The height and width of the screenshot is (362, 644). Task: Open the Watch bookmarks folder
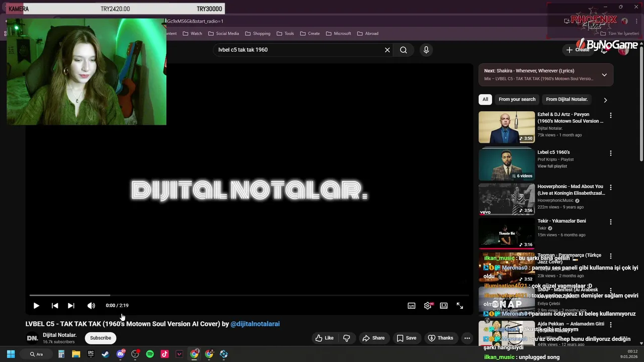[192, 34]
